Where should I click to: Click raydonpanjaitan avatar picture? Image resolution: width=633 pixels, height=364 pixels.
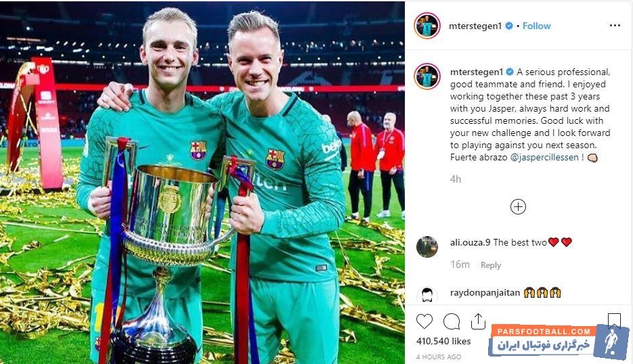point(427,295)
